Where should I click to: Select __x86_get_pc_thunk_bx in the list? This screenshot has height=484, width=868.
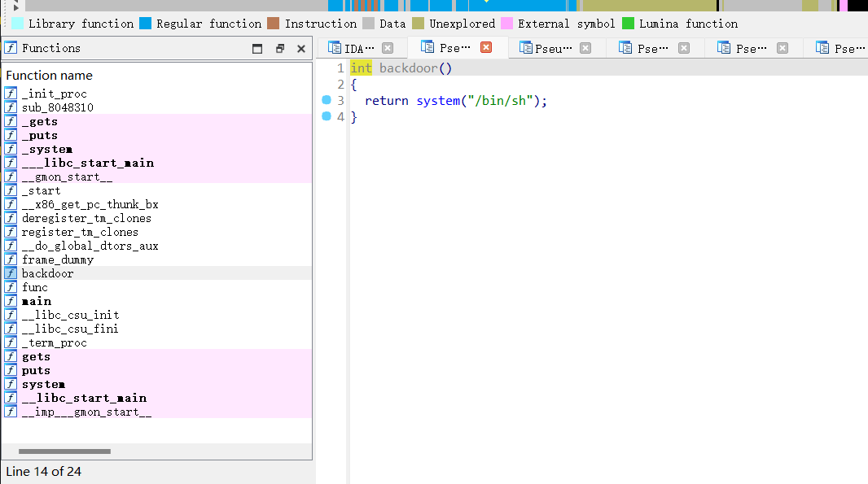[156, 204]
